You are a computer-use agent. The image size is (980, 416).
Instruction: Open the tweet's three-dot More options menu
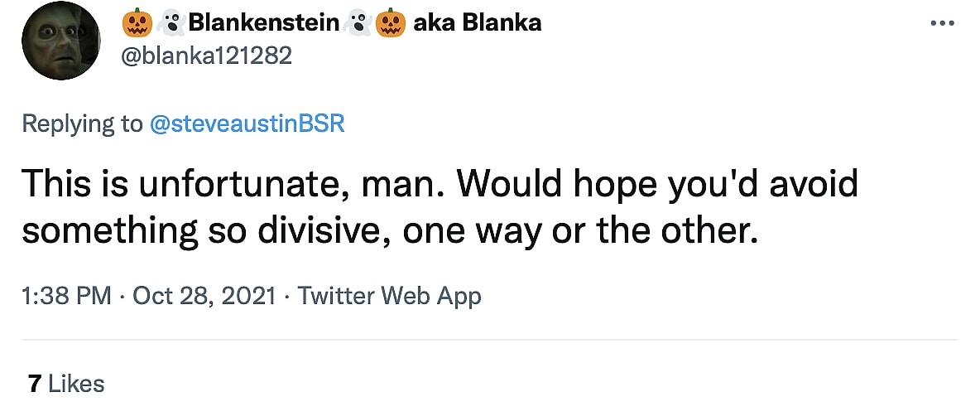(x=942, y=23)
